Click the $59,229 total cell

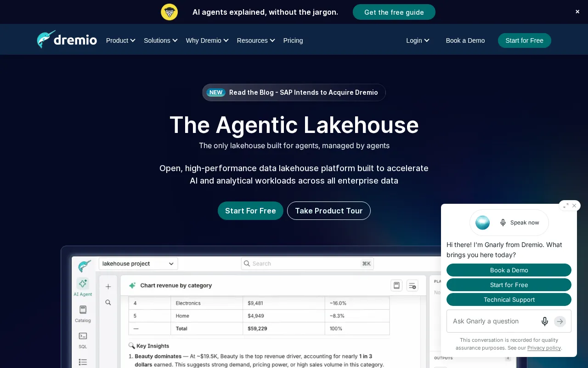pyautogui.click(x=284, y=328)
